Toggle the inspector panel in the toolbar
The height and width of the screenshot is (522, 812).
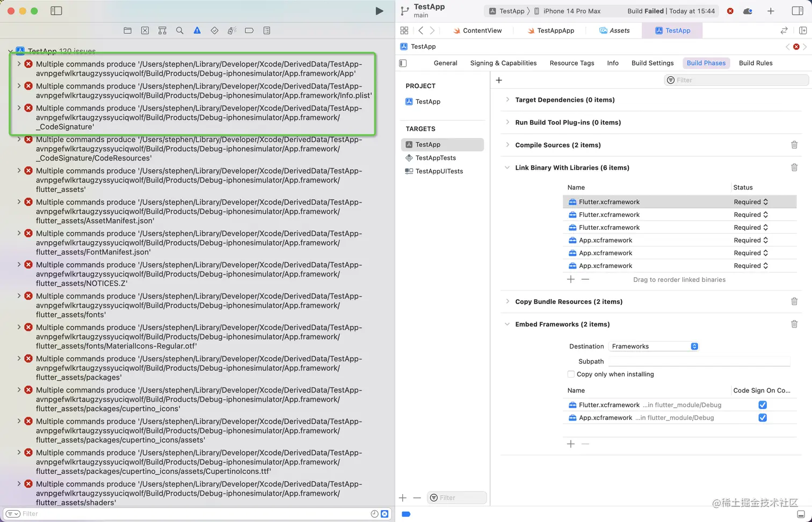tap(798, 11)
